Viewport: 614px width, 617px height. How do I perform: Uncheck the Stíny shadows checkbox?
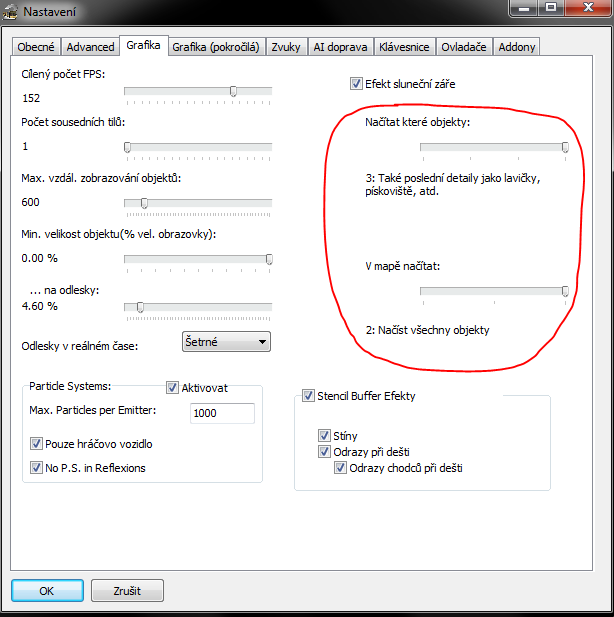[x=324, y=436]
